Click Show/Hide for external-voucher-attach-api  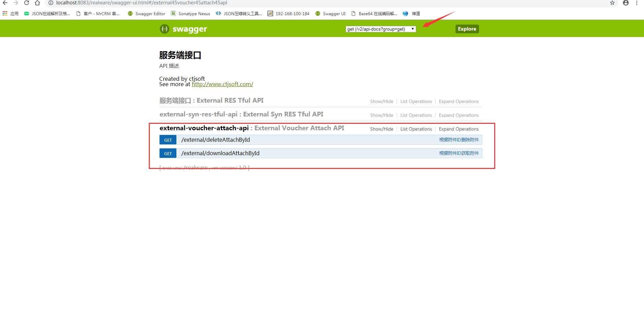point(381,129)
